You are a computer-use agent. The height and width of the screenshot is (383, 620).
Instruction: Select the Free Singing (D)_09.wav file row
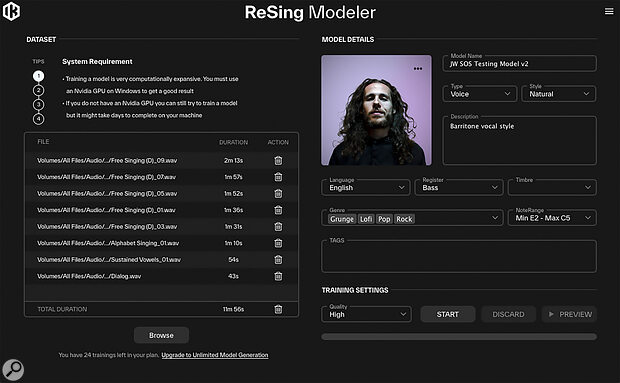click(161, 160)
